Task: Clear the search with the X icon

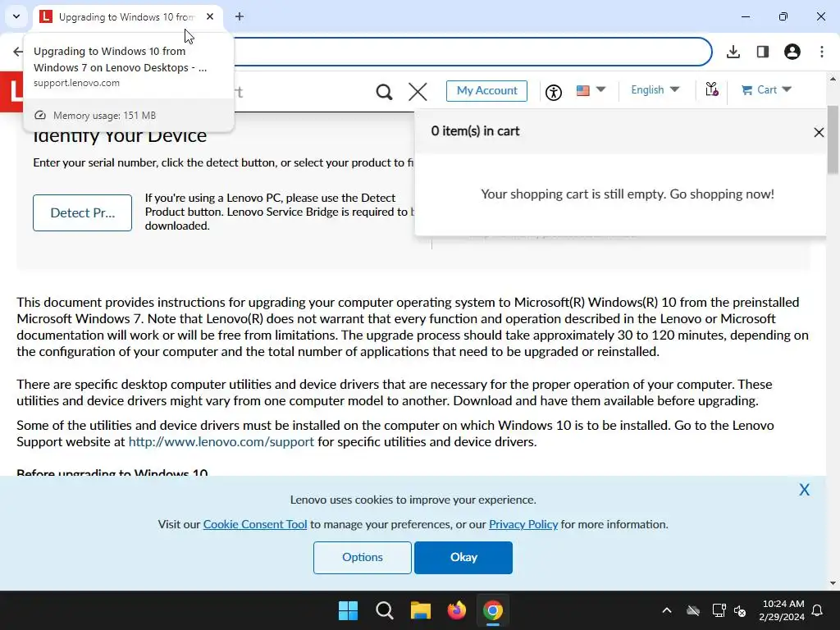Action: tap(418, 92)
